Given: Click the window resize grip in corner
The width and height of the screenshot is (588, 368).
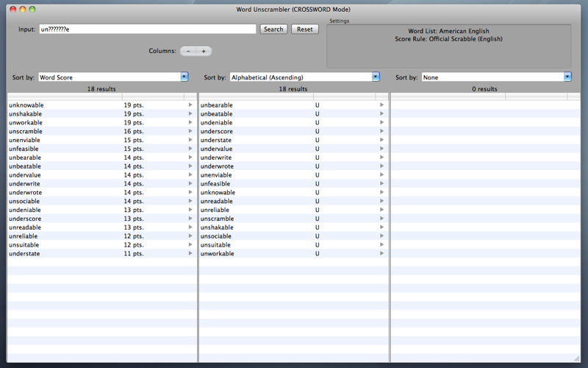Looking at the screenshot, I should coord(577,358).
